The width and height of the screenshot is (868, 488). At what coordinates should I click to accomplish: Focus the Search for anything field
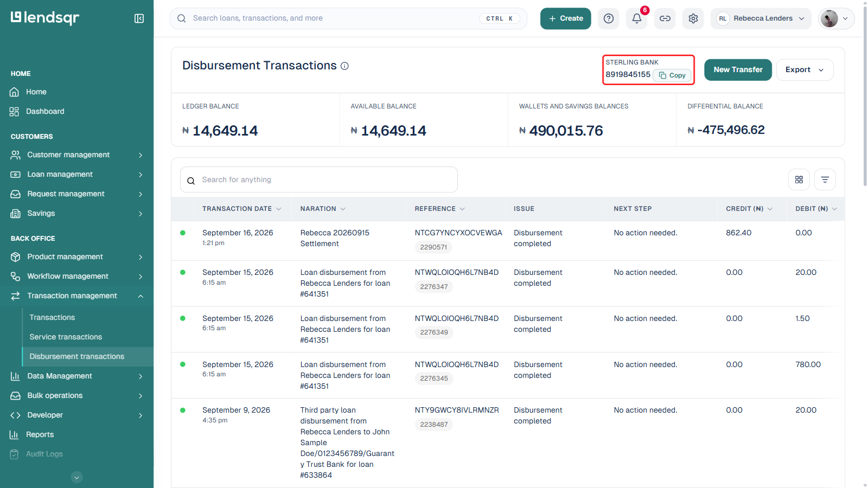[x=319, y=179]
